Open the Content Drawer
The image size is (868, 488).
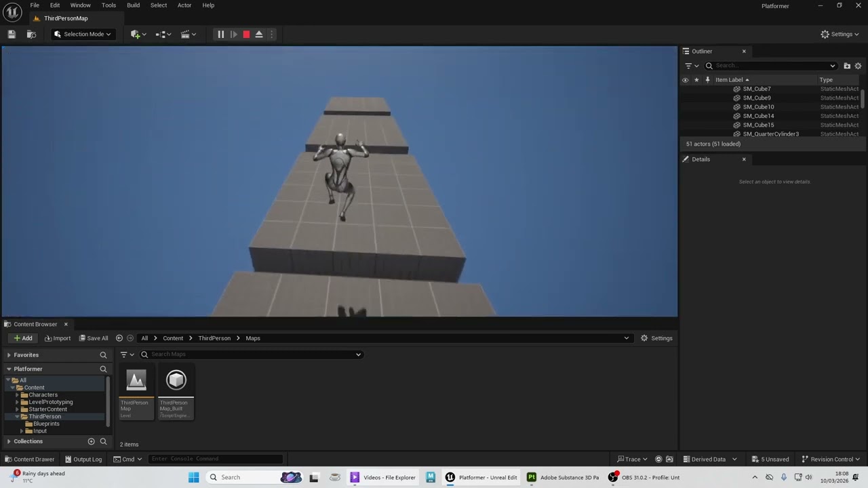click(x=30, y=459)
